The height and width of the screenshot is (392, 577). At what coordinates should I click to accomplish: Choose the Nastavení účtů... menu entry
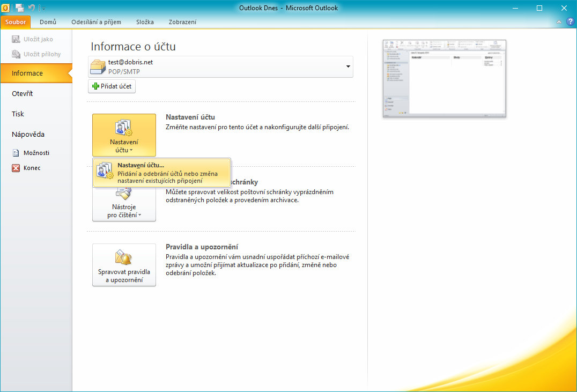162,173
